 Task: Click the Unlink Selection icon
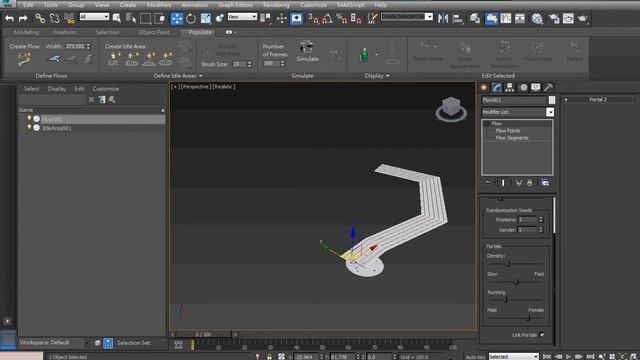click(x=54, y=18)
